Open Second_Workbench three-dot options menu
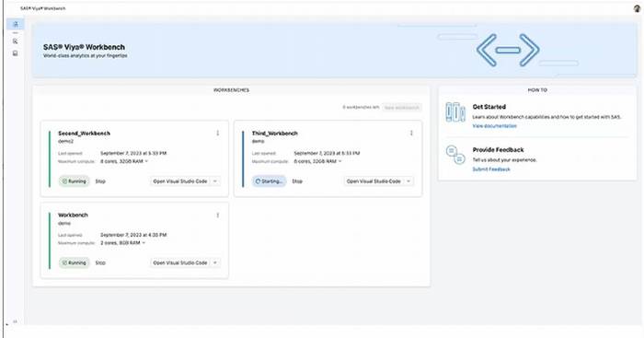Viewport: 644px width, 338px height. 218,133
